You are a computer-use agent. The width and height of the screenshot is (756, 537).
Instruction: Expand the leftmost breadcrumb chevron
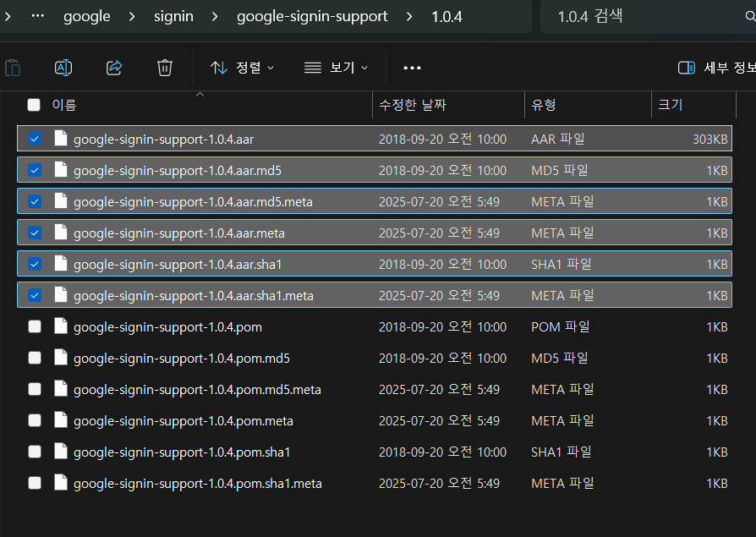(x=8, y=17)
